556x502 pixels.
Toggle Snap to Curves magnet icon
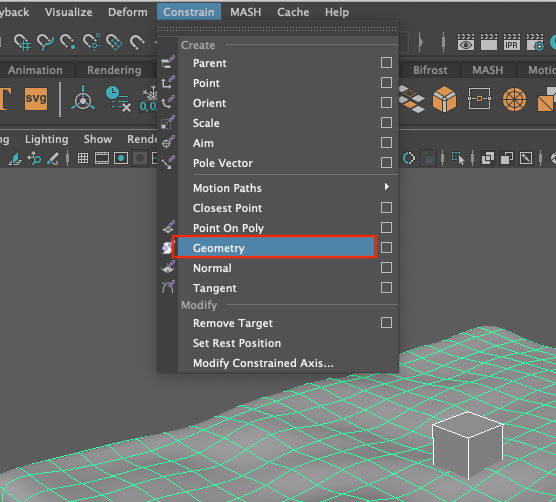click(x=45, y=42)
